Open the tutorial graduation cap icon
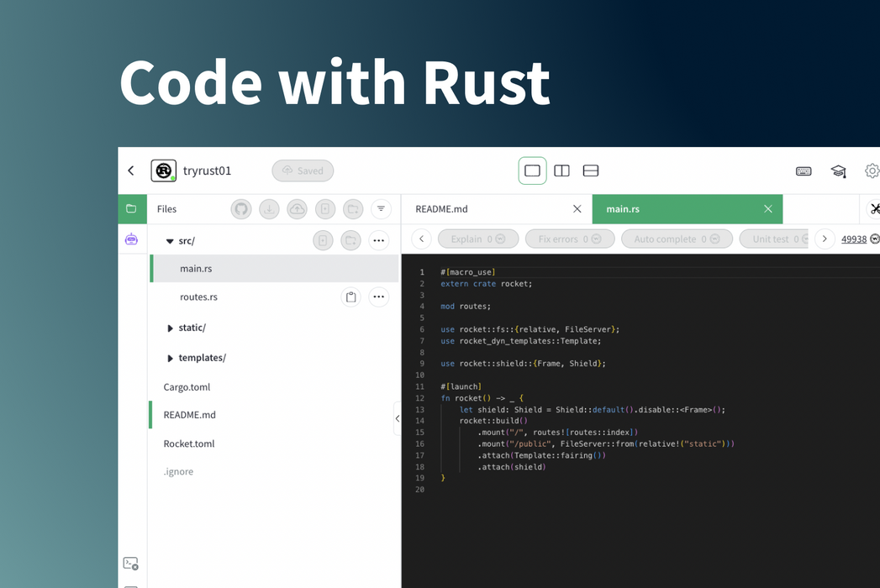Screen dimensions: 880x588 pyautogui.click(x=838, y=171)
